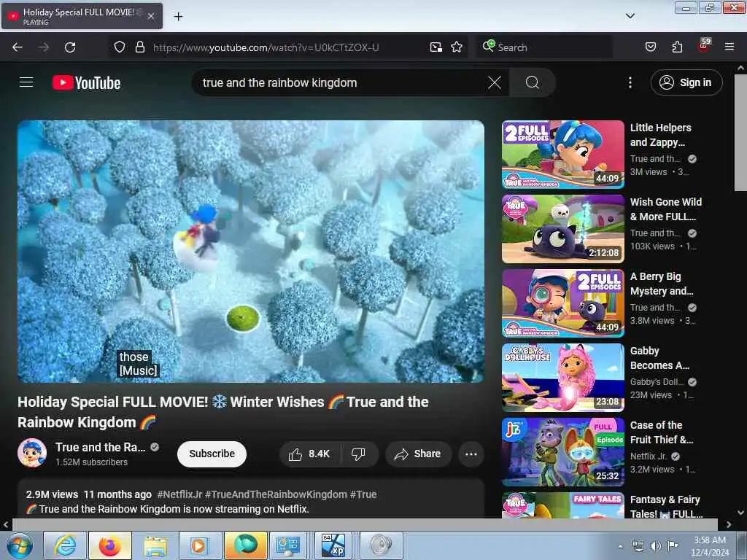Click the Netflix Jr. channel name
Screen dimensions: 747x560
[649, 456]
